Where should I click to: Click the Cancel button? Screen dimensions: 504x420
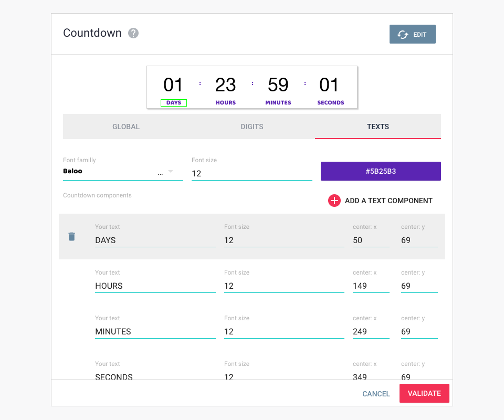coord(376,394)
